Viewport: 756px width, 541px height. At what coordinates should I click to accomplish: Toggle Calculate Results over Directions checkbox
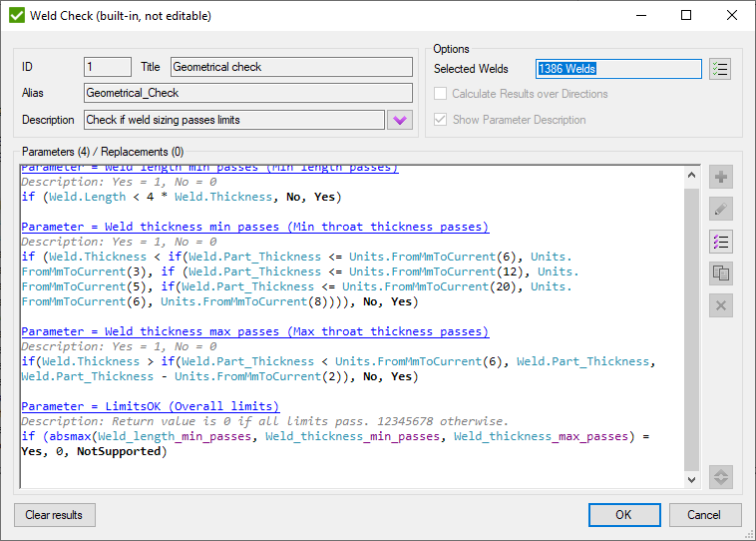pyautogui.click(x=441, y=94)
